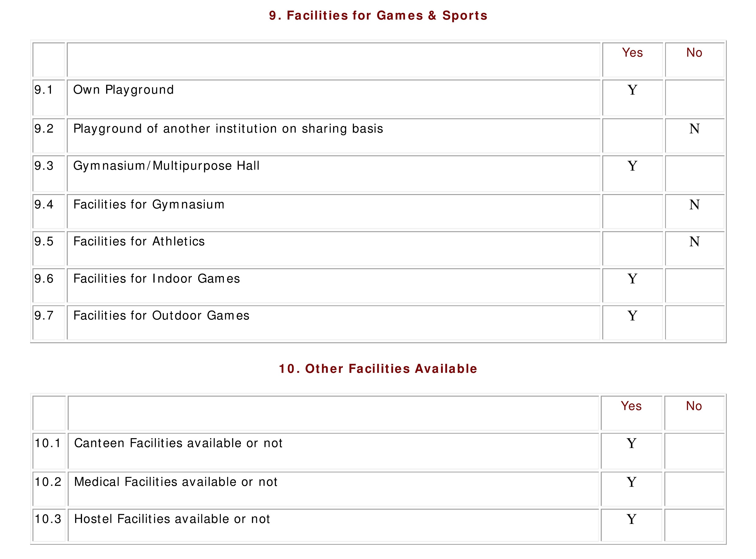This screenshot has height=559, width=756.
Task: Click the Y mark for Own Playground
Action: click(632, 90)
